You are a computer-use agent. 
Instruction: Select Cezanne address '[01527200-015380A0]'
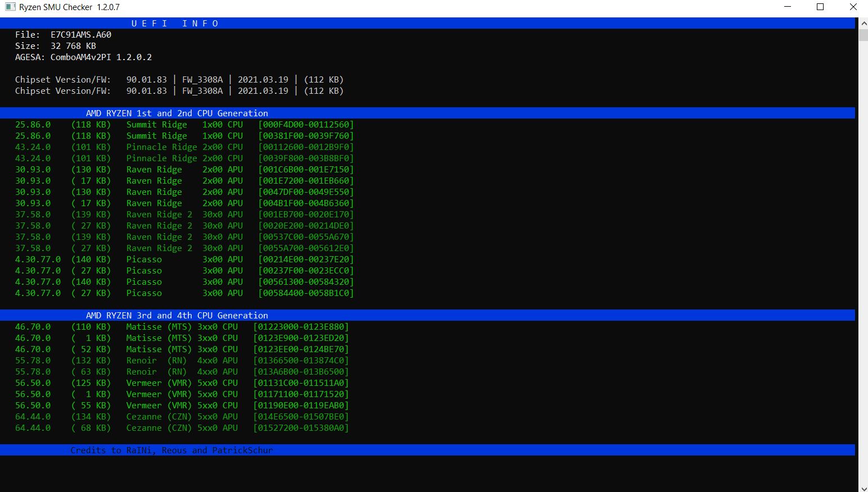click(301, 428)
